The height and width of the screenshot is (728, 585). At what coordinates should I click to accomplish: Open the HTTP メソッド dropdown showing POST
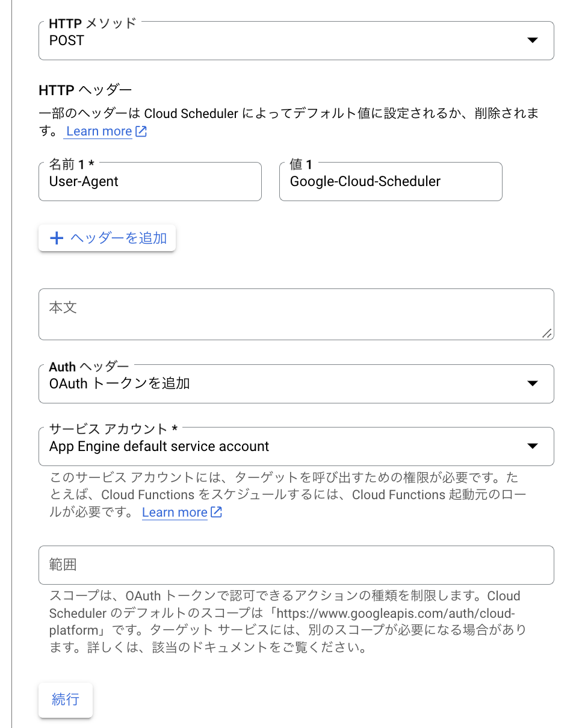(x=296, y=40)
